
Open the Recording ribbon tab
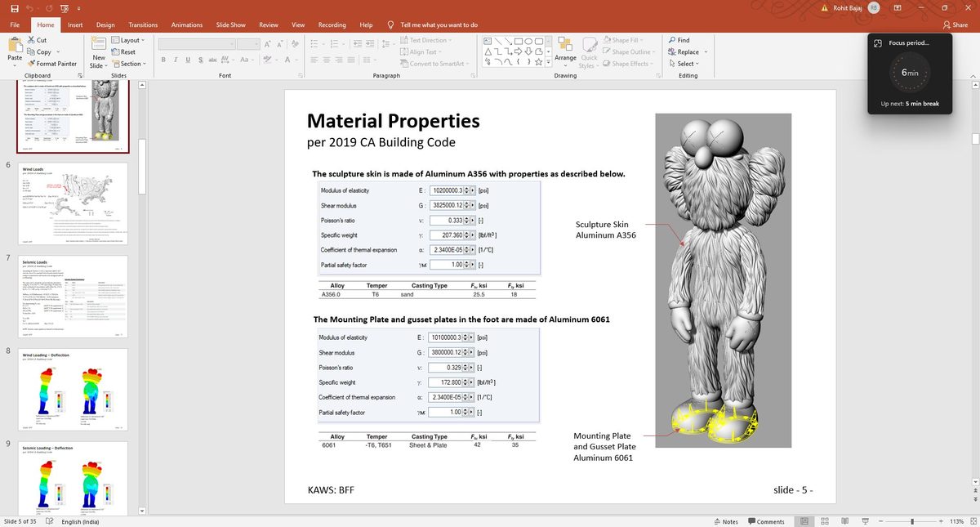[332, 25]
